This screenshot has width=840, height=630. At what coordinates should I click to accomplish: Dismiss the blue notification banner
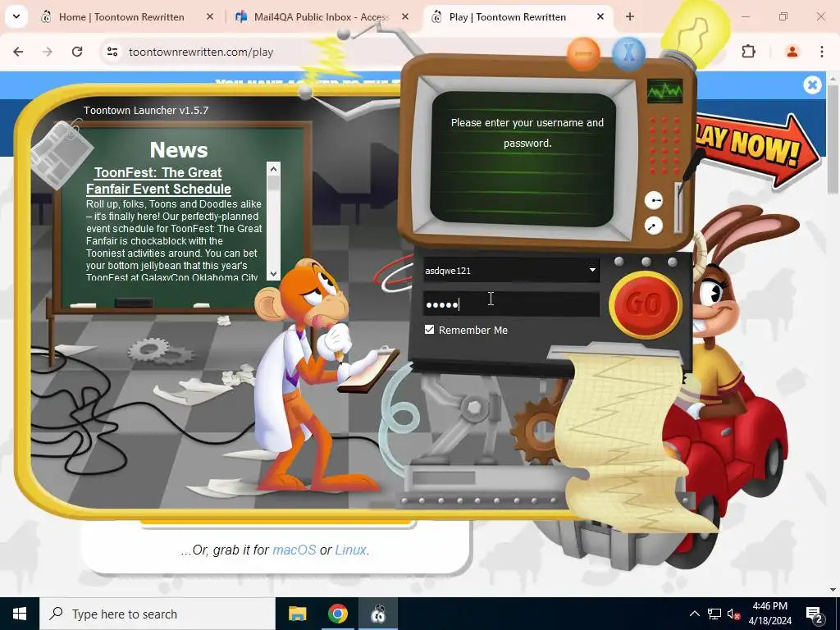(812, 84)
